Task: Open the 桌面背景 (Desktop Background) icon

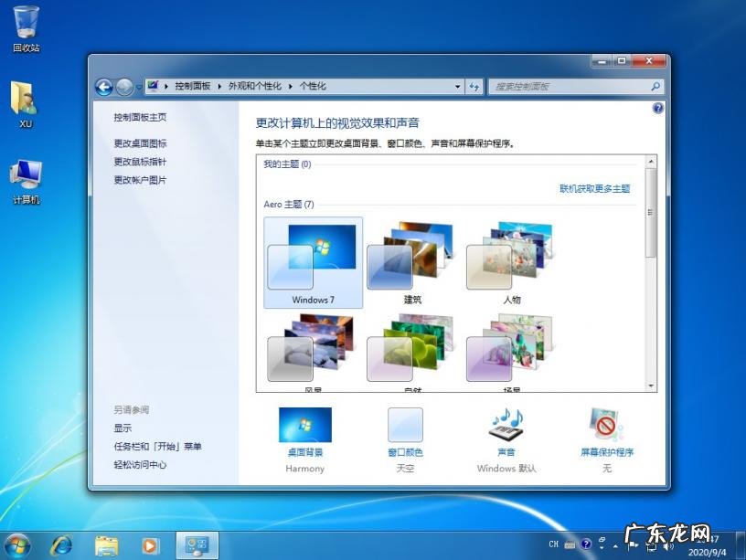Action: point(304,427)
